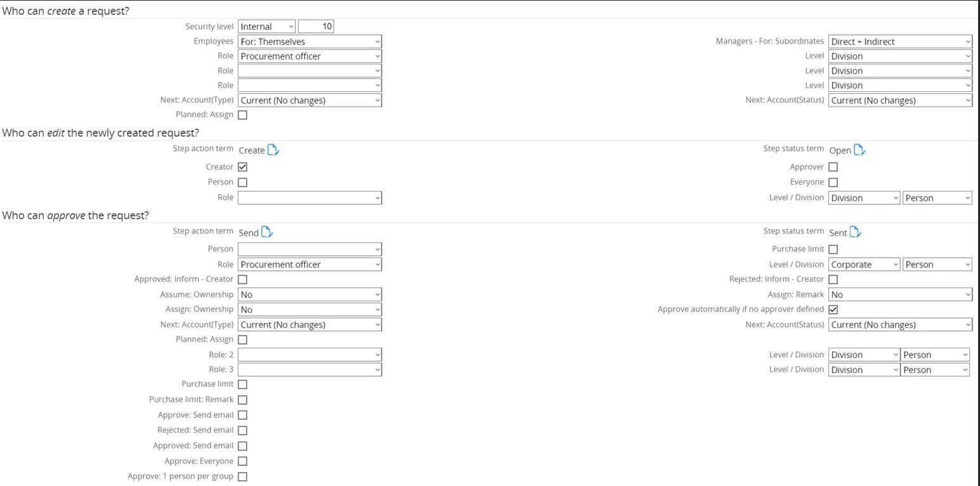The height and width of the screenshot is (486, 980).
Task: Enable the Approve: Everyone checkbox
Action: coord(242,461)
